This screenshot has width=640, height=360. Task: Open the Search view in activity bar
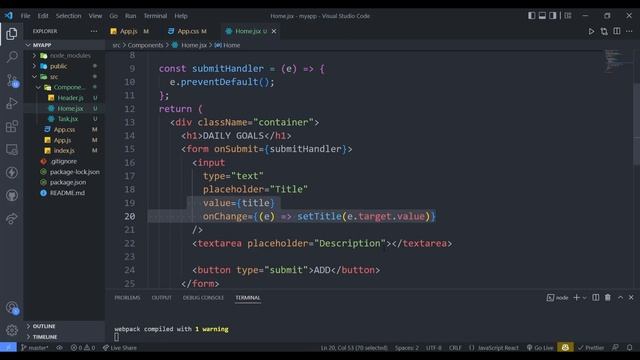(x=11, y=57)
